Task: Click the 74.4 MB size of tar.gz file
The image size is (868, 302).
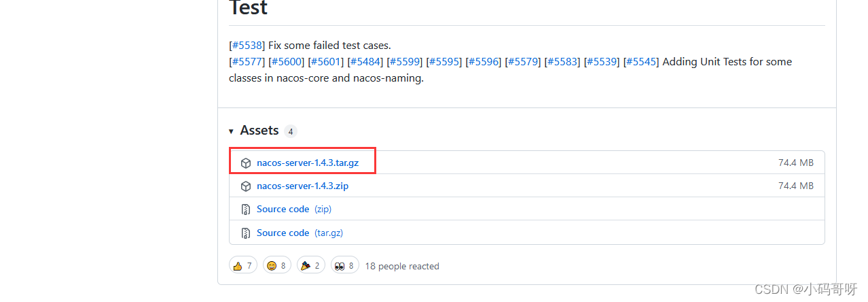Action: pyautogui.click(x=796, y=163)
